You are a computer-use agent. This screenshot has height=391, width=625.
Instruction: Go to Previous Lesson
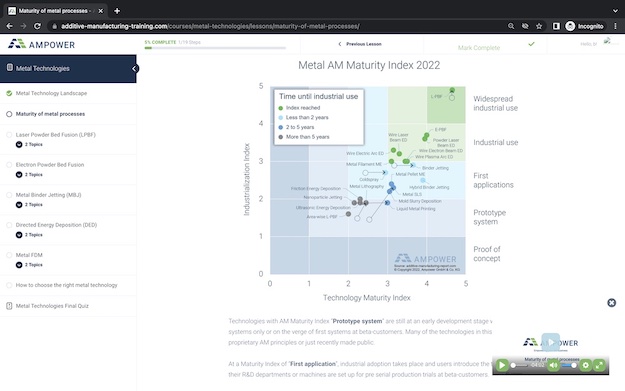click(360, 44)
